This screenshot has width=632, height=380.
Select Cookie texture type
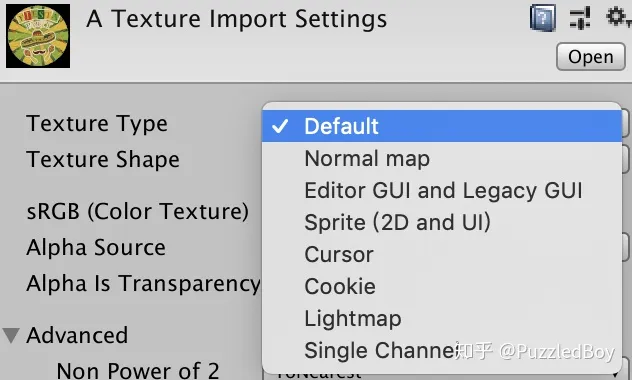tap(442, 287)
